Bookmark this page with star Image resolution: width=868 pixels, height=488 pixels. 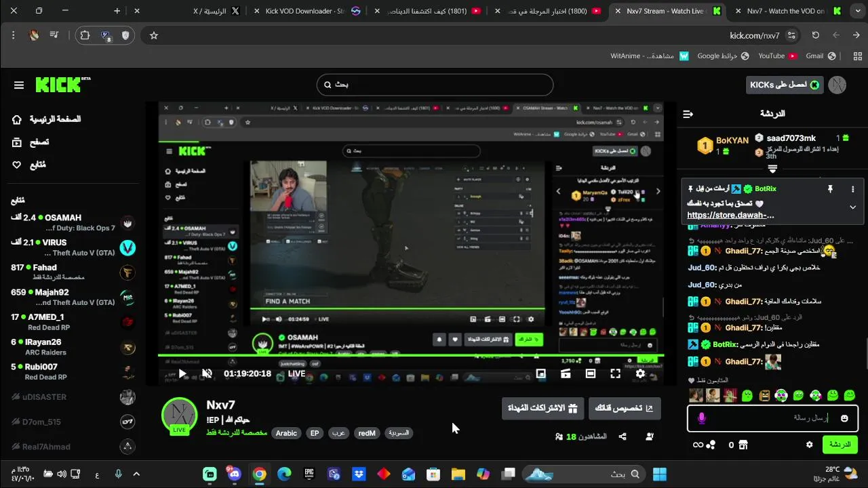point(154,35)
